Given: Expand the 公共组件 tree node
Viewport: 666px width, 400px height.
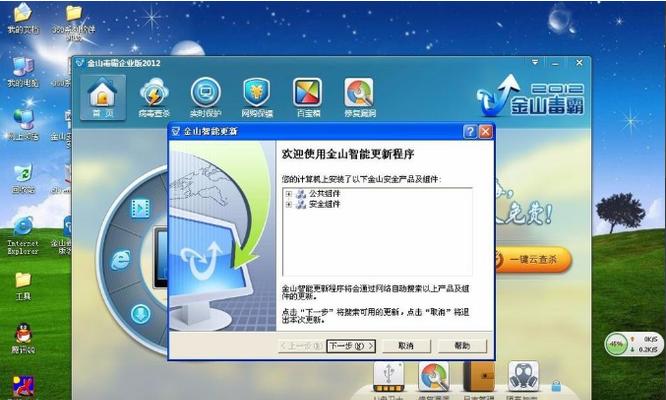Looking at the screenshot, I should (289, 194).
